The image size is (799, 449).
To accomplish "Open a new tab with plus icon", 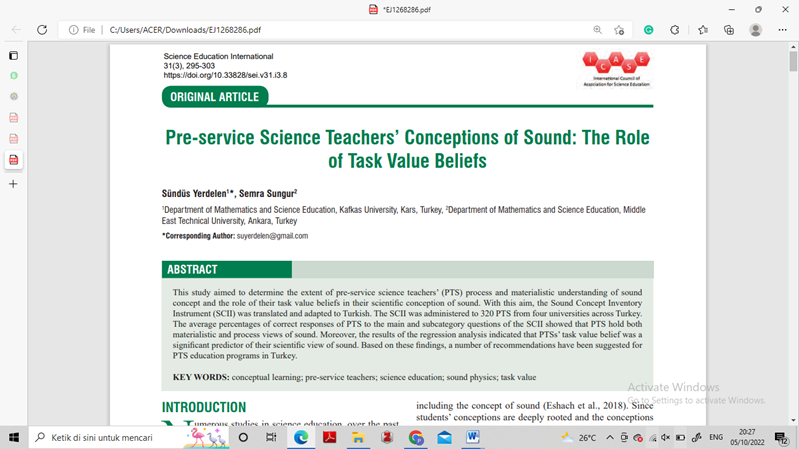I will [13, 184].
